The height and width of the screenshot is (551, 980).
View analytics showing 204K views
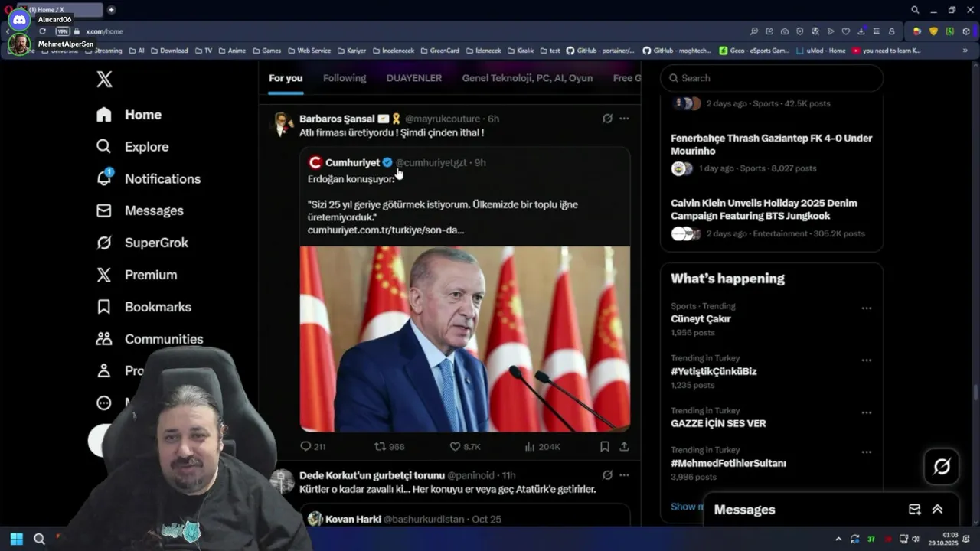coord(542,446)
